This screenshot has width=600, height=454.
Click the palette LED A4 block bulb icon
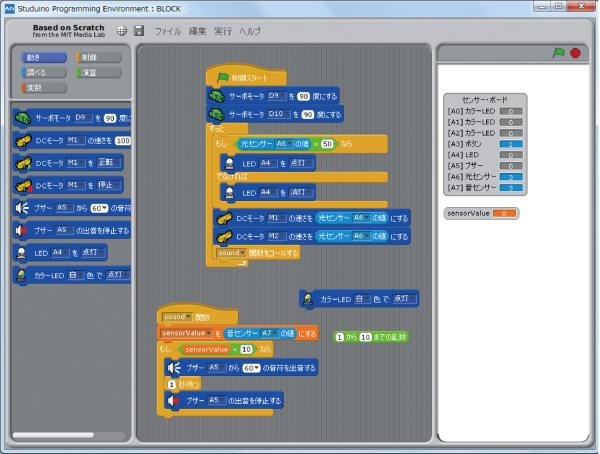tap(21, 252)
